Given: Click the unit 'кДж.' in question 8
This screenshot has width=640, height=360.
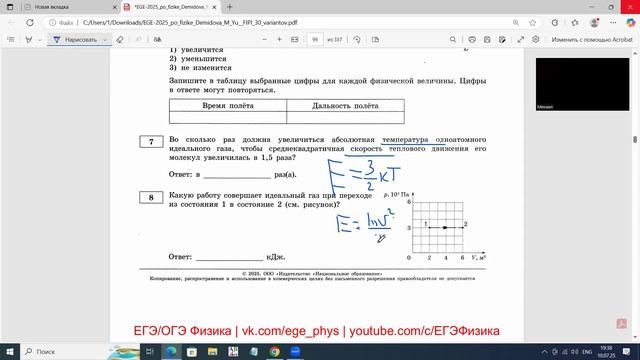Looking at the screenshot, I should pyautogui.click(x=276, y=257).
